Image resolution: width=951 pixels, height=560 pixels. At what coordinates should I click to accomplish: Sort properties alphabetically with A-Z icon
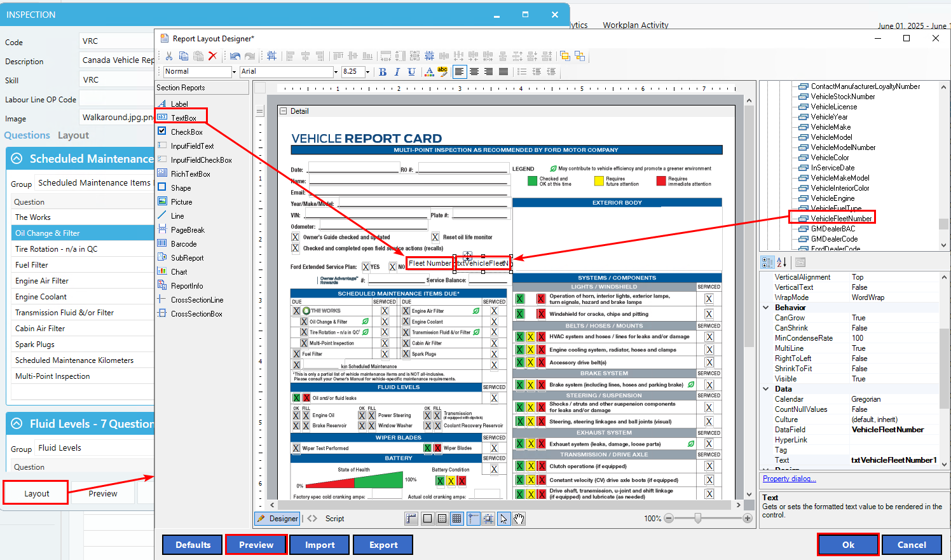click(x=782, y=262)
